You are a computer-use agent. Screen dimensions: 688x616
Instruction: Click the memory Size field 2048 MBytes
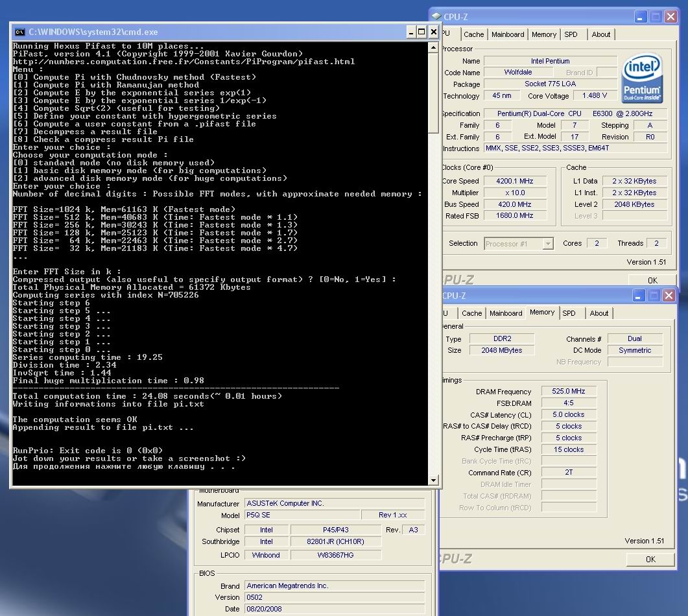pyautogui.click(x=502, y=350)
